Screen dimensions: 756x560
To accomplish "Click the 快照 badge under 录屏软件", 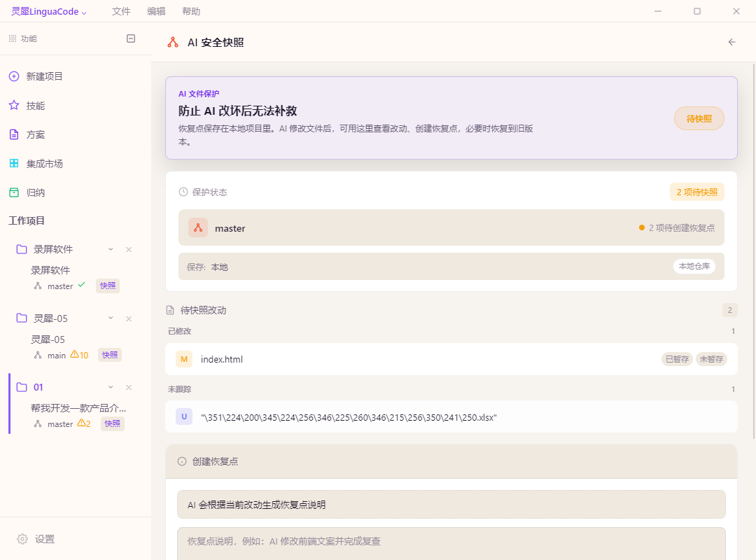I will [x=108, y=286].
